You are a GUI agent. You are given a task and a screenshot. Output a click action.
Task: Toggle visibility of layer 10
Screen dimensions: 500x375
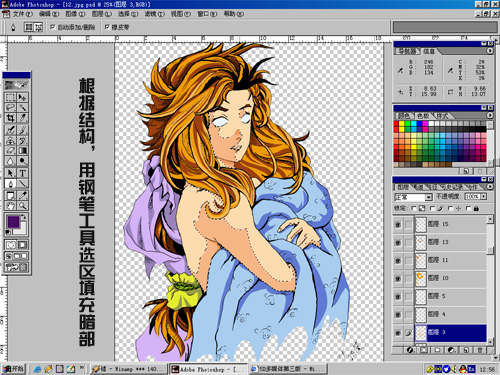398,279
